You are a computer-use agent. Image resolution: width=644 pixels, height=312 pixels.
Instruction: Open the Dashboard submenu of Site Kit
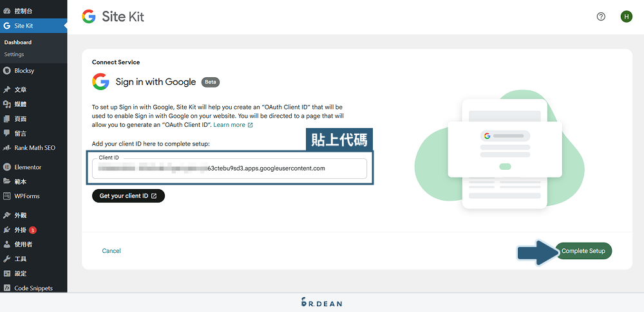pyautogui.click(x=18, y=42)
